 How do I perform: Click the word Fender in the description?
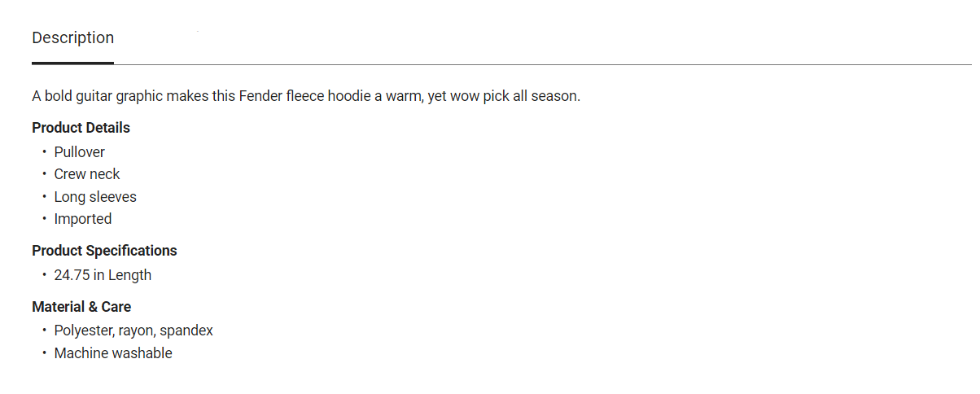tap(260, 96)
